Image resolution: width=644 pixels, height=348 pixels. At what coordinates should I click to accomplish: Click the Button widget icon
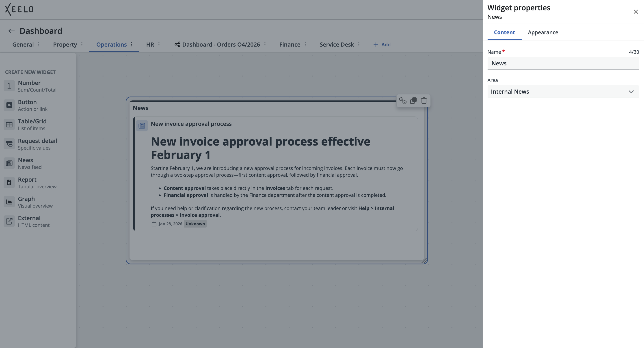click(x=9, y=105)
